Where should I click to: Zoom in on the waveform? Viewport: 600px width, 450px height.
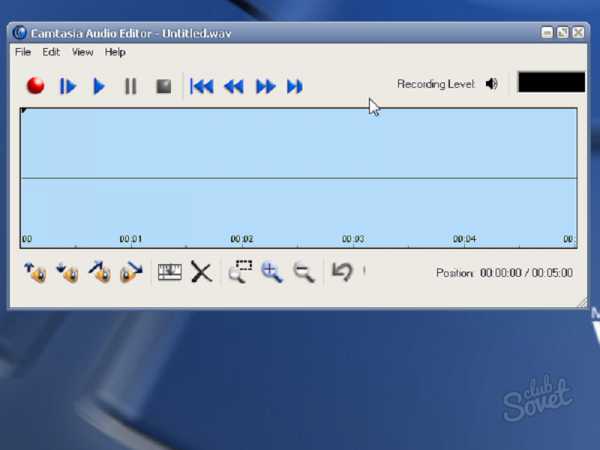(272, 272)
